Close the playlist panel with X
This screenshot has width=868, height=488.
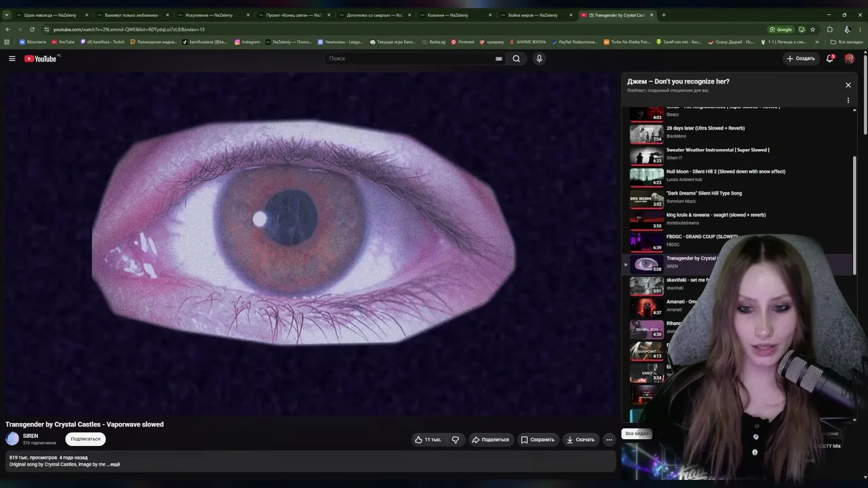848,85
